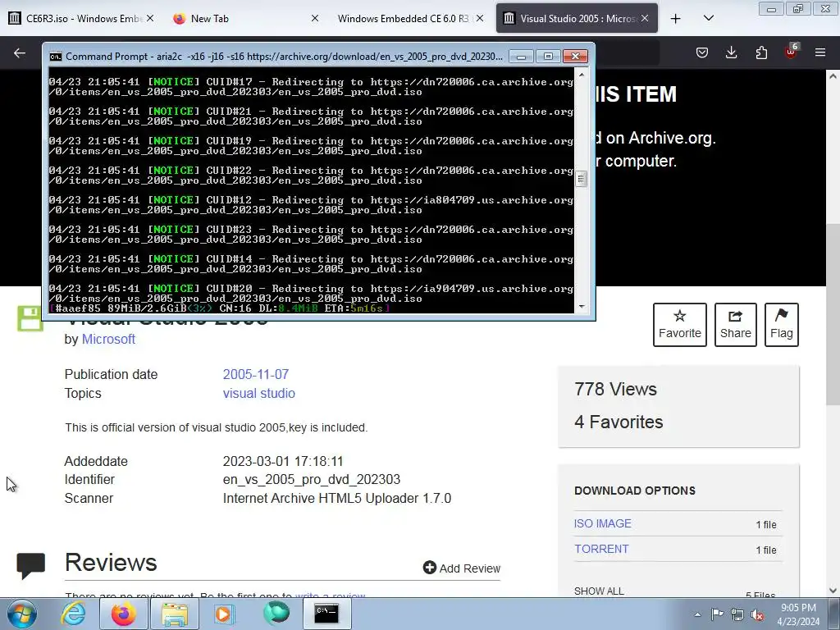Click the Action Center flag tray icon
Screen dimensions: 840x630
tap(717, 614)
